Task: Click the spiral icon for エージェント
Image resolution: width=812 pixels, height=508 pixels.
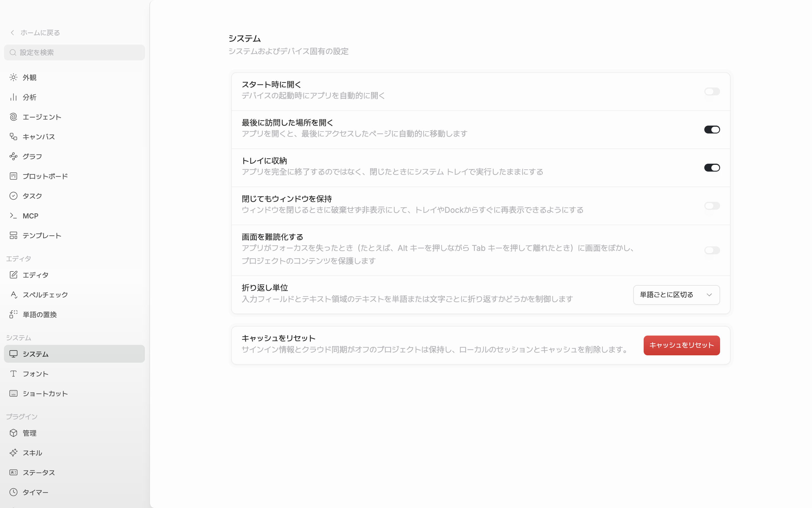Action: pos(14,117)
